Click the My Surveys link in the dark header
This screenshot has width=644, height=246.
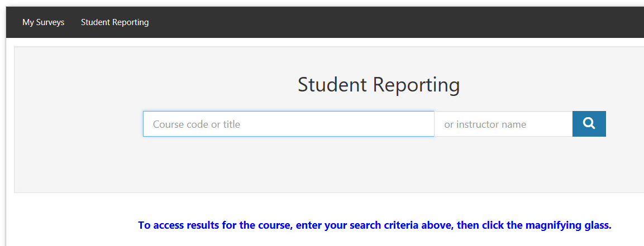click(x=43, y=22)
